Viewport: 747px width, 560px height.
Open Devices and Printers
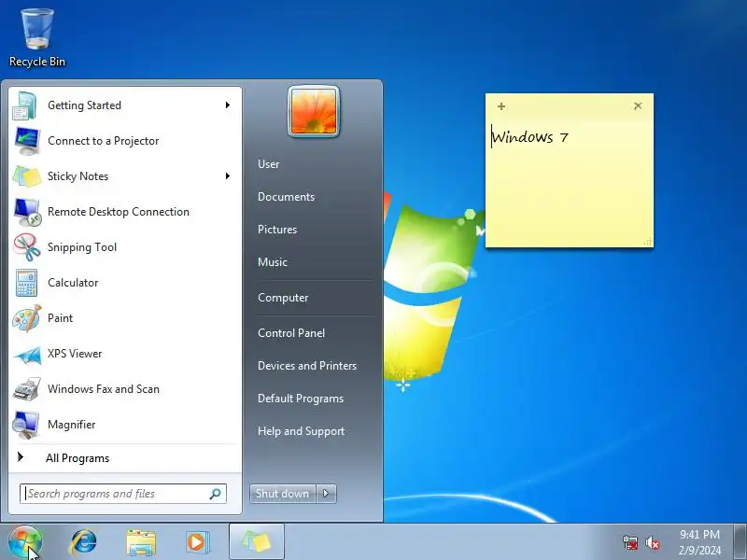307,366
